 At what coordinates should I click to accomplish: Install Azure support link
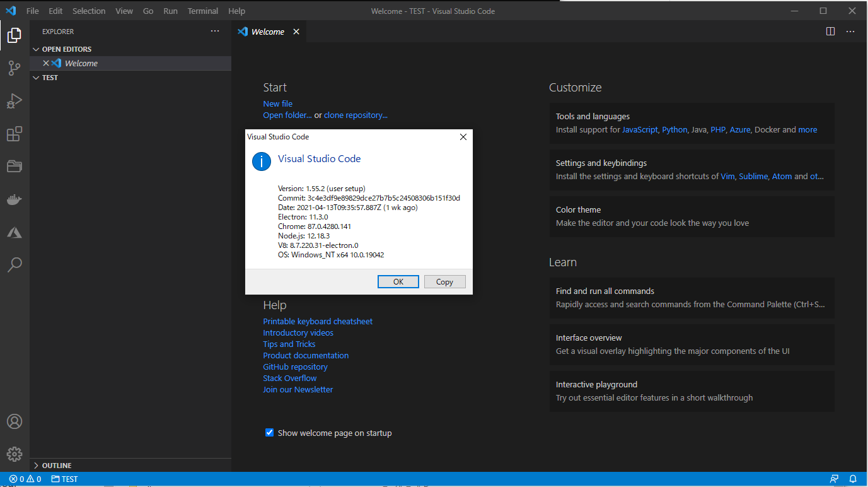pyautogui.click(x=740, y=129)
